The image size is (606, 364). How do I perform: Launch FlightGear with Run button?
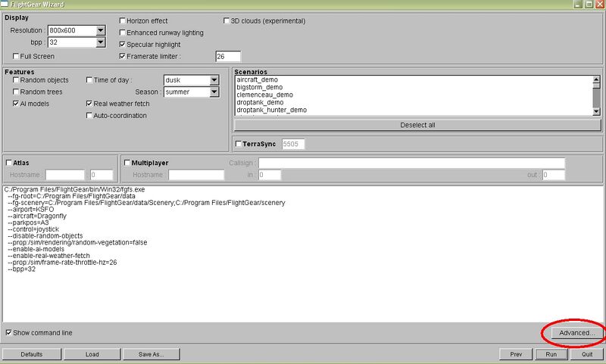(551, 354)
